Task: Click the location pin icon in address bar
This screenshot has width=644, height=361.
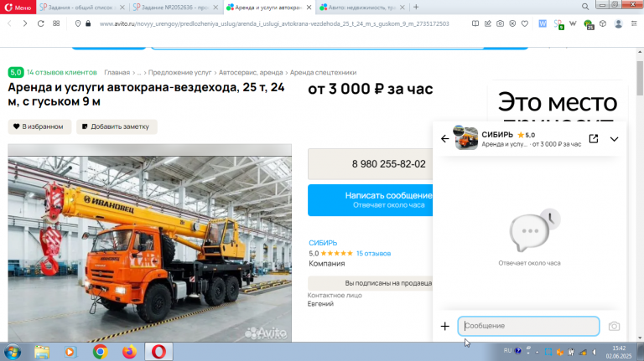Action: (x=78, y=23)
